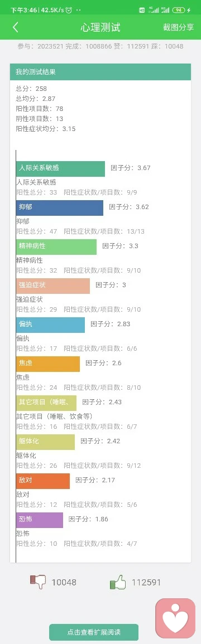Tap the battery indicator in status bar

click(179, 10)
